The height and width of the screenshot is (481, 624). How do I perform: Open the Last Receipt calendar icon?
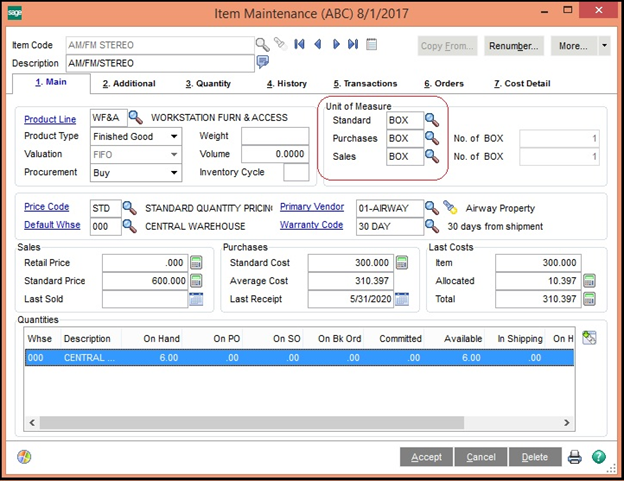pyautogui.click(x=400, y=299)
